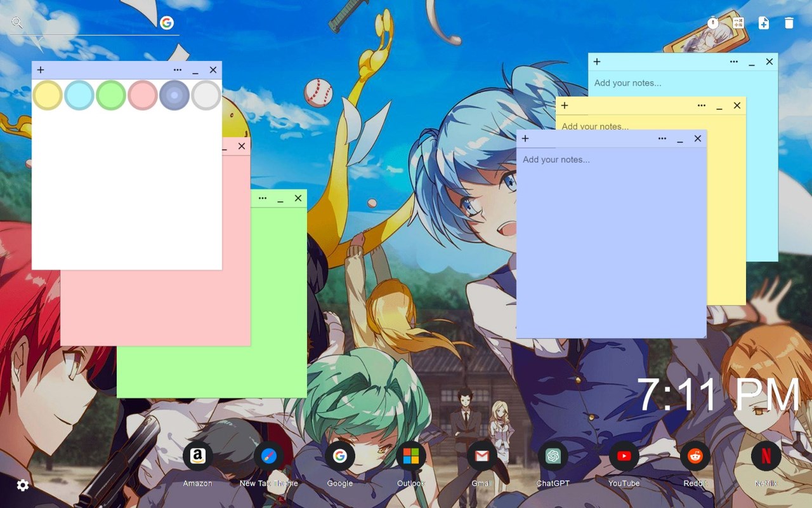Screen dimensions: 812x508
Task: Open the settings gear
Action: coord(23,485)
